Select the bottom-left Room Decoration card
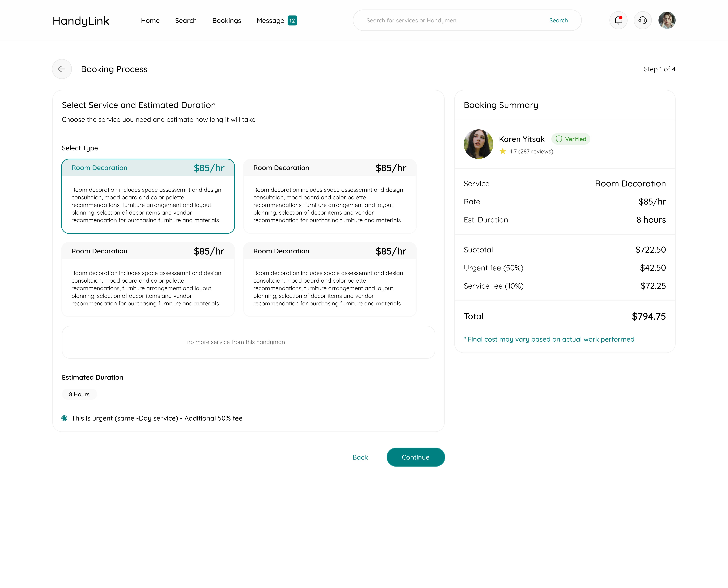The image size is (728, 588). coord(148,279)
